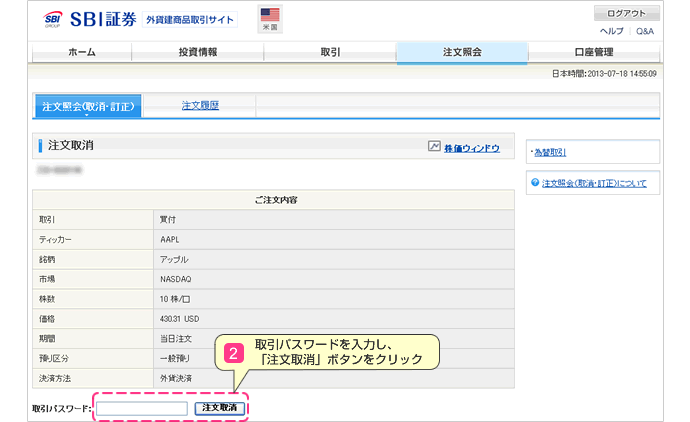The image size is (690, 422).
Task: Click the ティッカー row label
Action: click(55, 239)
